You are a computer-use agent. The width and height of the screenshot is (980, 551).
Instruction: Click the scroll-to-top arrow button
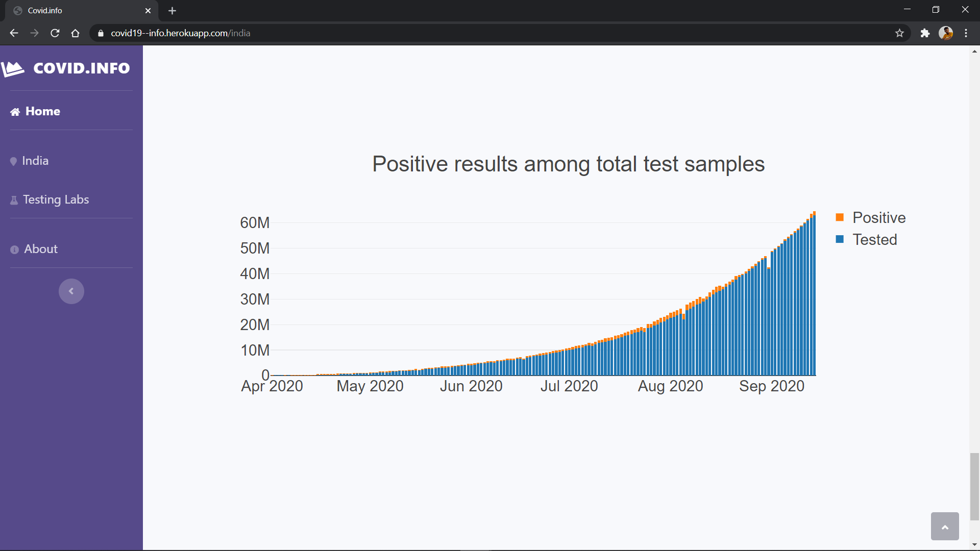[x=944, y=527]
